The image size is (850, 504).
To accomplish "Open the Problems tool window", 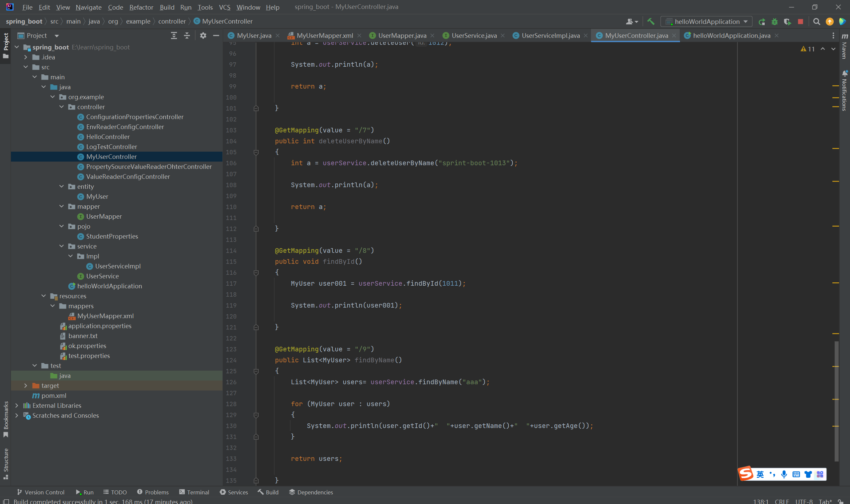I will [153, 492].
